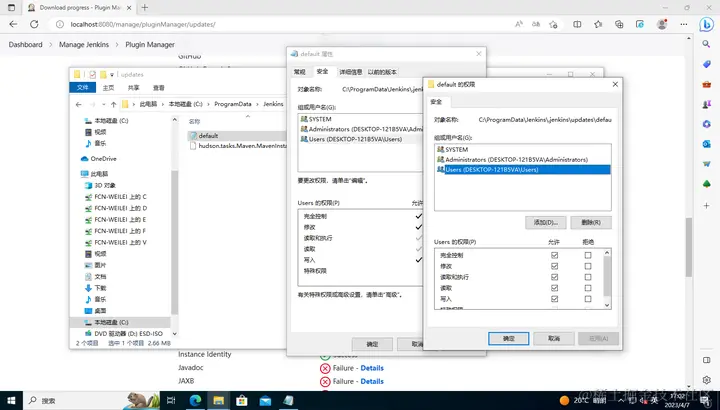Open Edge favorites list
The image size is (720, 410).
click(598, 24)
